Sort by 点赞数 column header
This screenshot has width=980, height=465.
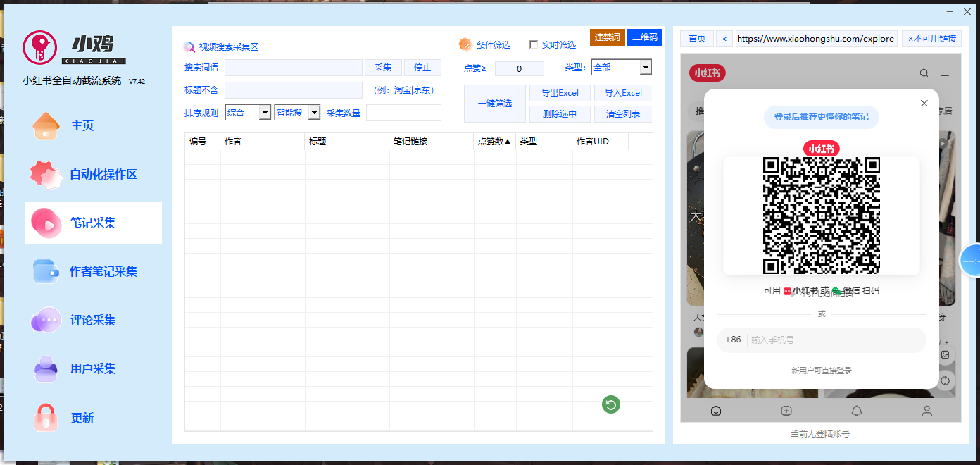point(494,142)
